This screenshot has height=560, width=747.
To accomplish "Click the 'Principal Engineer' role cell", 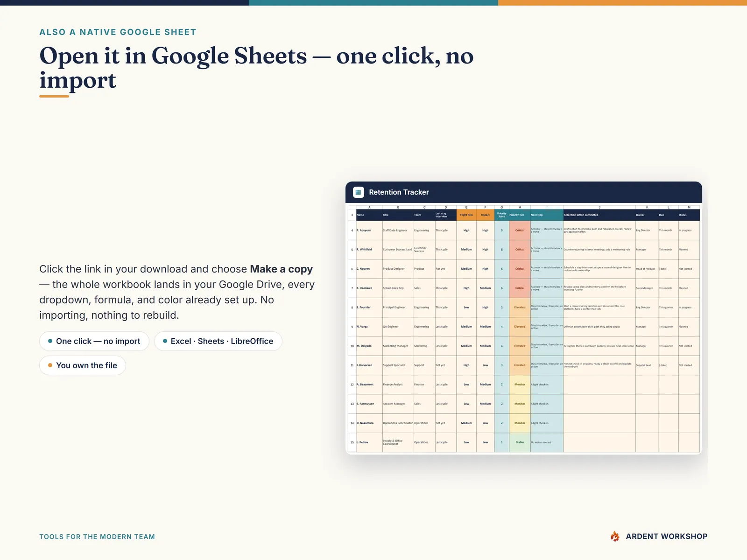I will (398, 308).
